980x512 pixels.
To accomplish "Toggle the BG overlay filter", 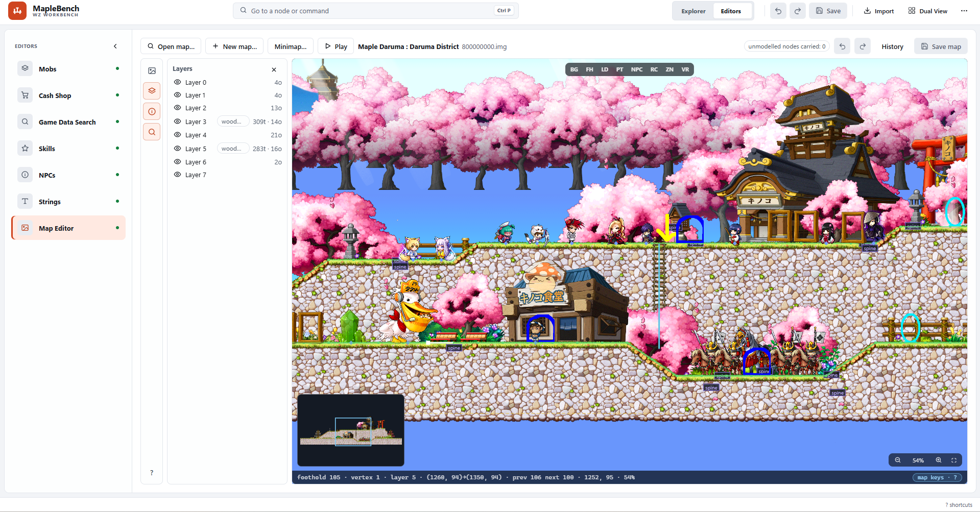I will 574,69.
